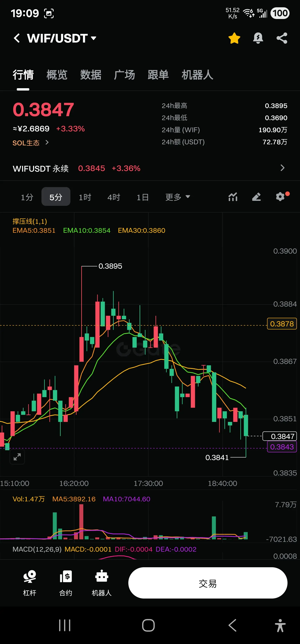This screenshot has height=644, width=300.
Task: Click the 0.3841 low price marker
Action: pyautogui.click(x=217, y=458)
